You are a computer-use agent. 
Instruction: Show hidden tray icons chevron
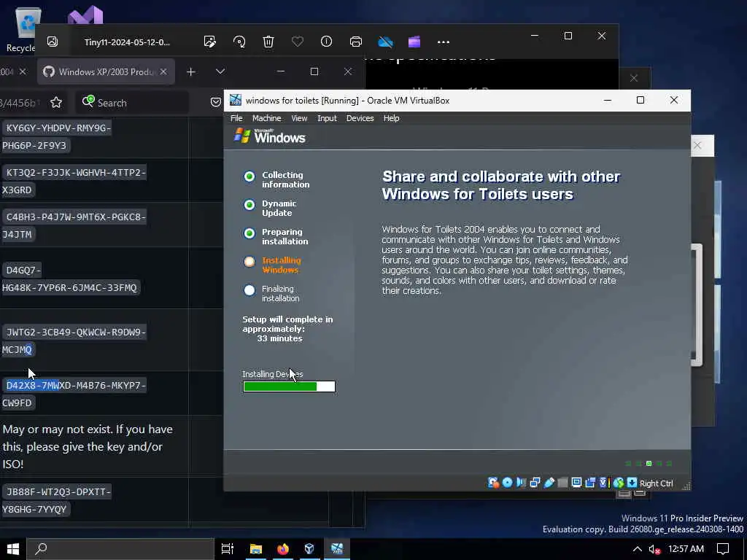pyautogui.click(x=637, y=549)
